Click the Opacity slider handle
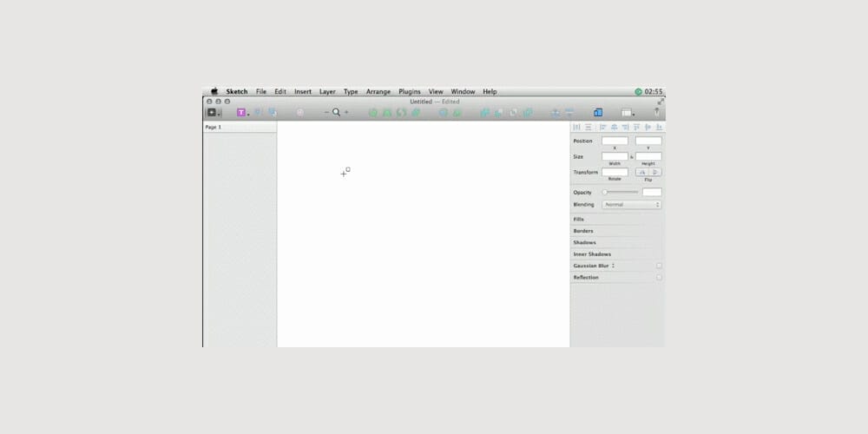Image resolution: width=868 pixels, height=434 pixels. [x=605, y=192]
